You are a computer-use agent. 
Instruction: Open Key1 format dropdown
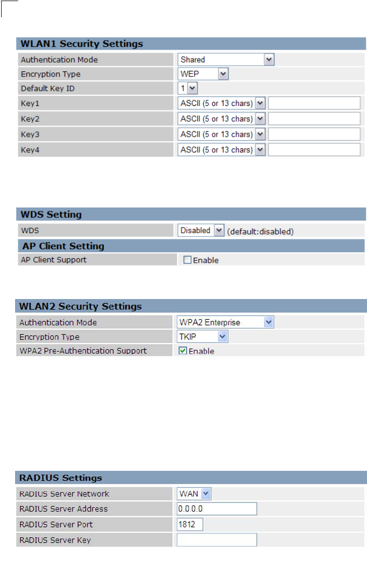[221, 103]
